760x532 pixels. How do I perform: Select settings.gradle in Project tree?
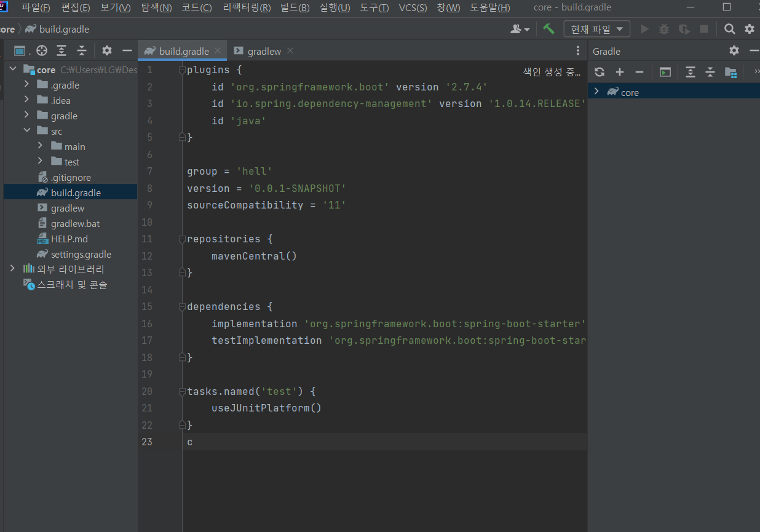click(x=81, y=254)
